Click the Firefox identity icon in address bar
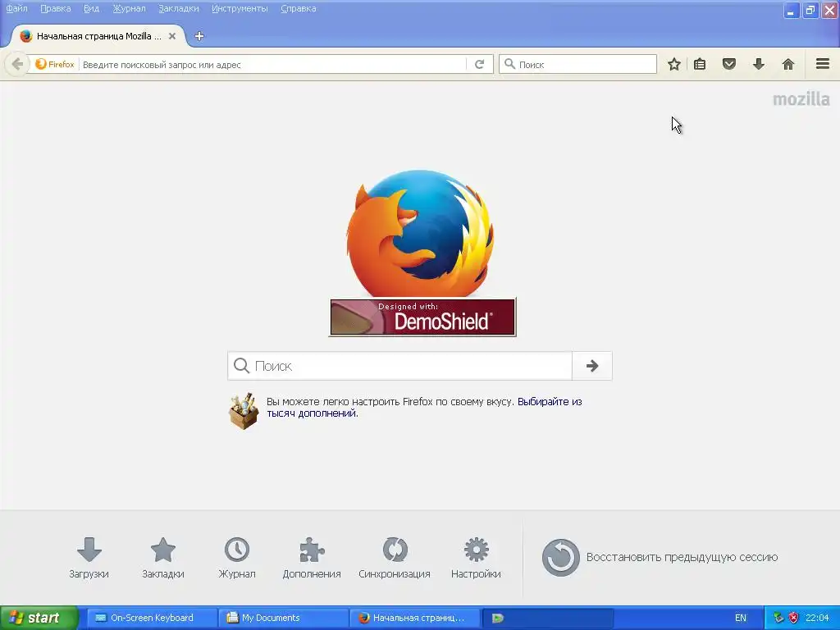Viewport: 840px width, 630px height. pyautogui.click(x=55, y=64)
